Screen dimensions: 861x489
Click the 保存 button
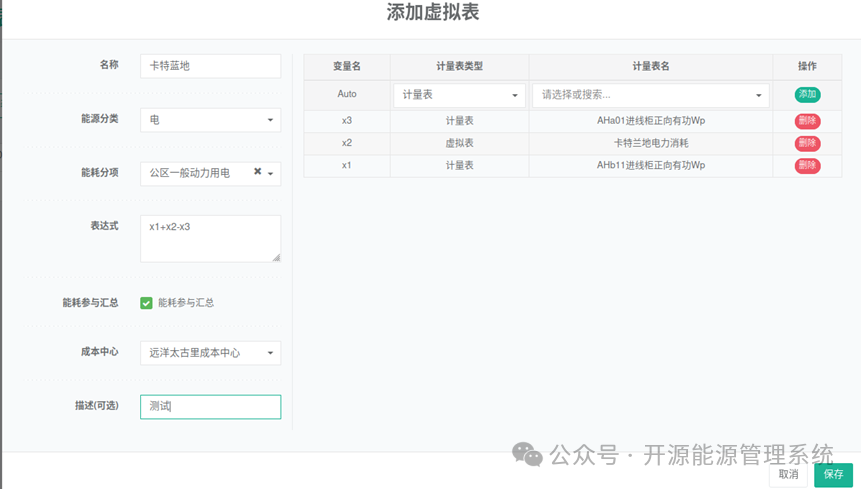833,474
